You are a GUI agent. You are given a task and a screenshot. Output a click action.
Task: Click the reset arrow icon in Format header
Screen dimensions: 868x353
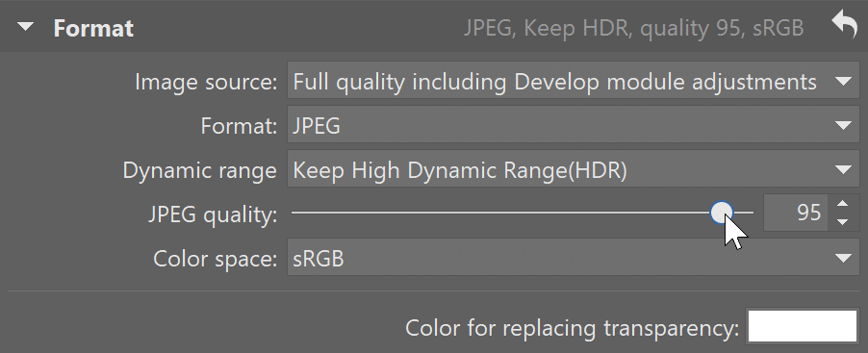pos(844,25)
